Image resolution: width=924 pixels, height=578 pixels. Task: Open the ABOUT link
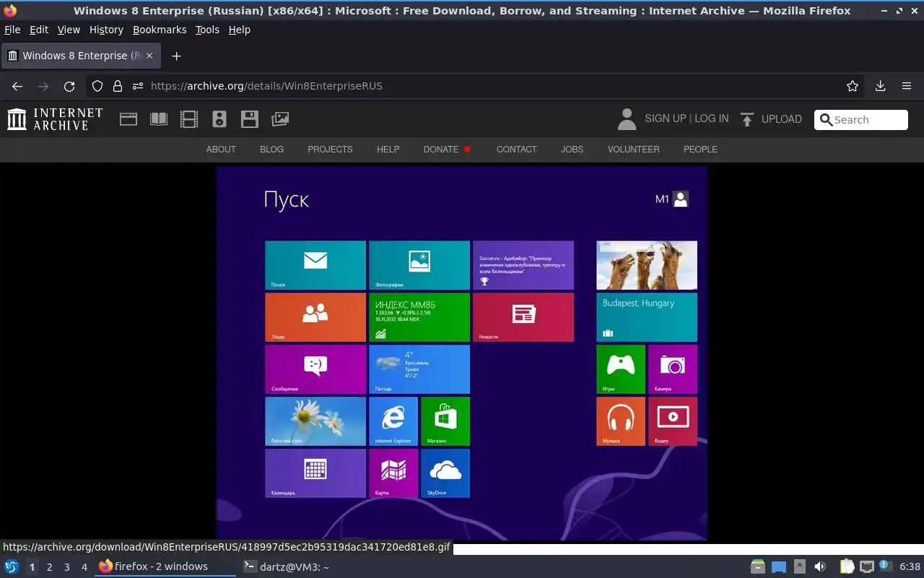[x=221, y=150]
